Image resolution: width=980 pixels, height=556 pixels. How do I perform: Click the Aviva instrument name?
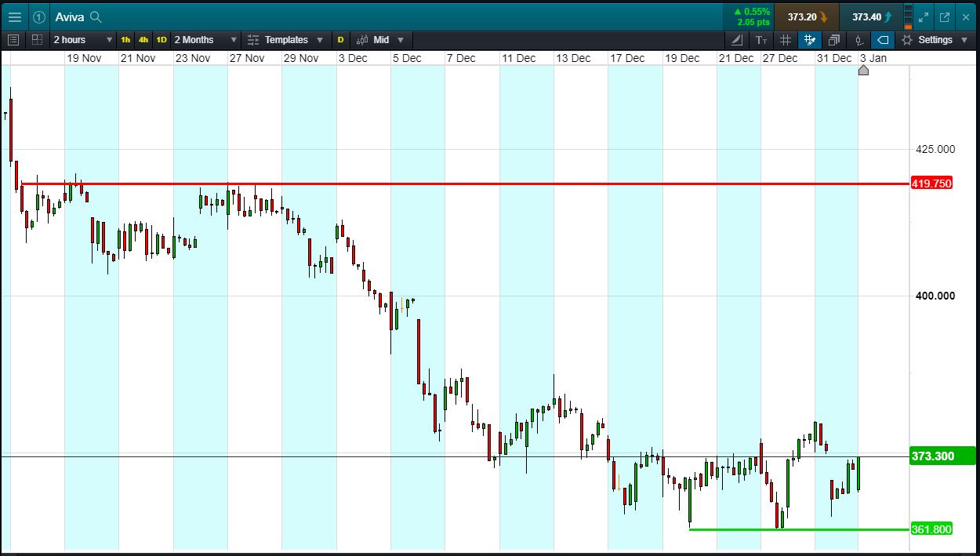pos(70,16)
